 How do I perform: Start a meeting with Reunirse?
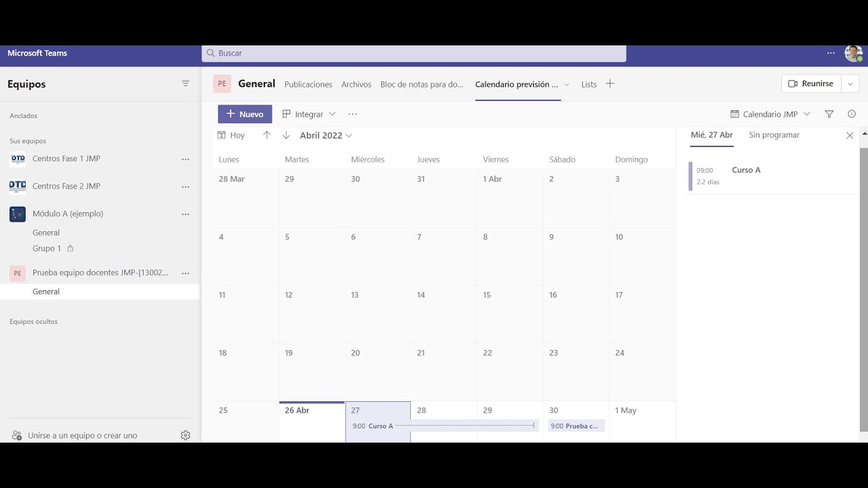click(811, 84)
